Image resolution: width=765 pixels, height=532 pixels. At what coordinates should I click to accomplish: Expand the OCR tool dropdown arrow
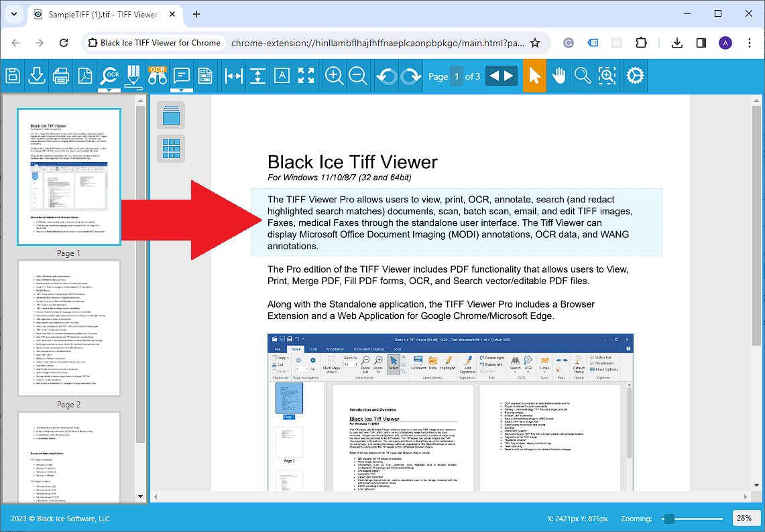tap(109, 90)
